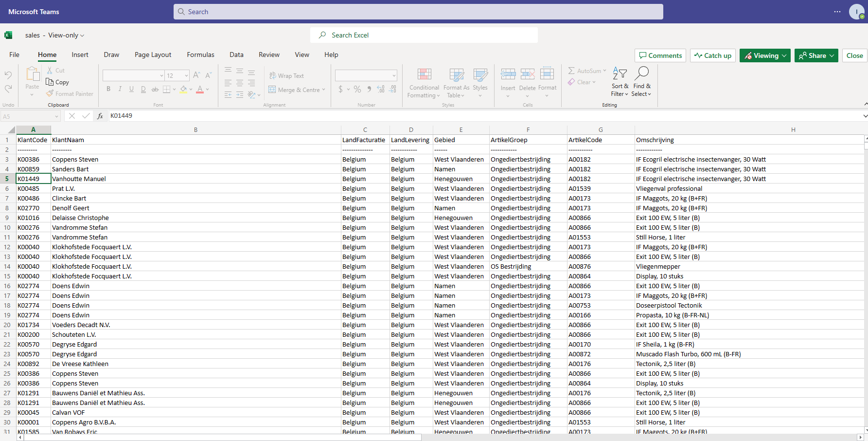Switch to the Insert tab

click(80, 55)
